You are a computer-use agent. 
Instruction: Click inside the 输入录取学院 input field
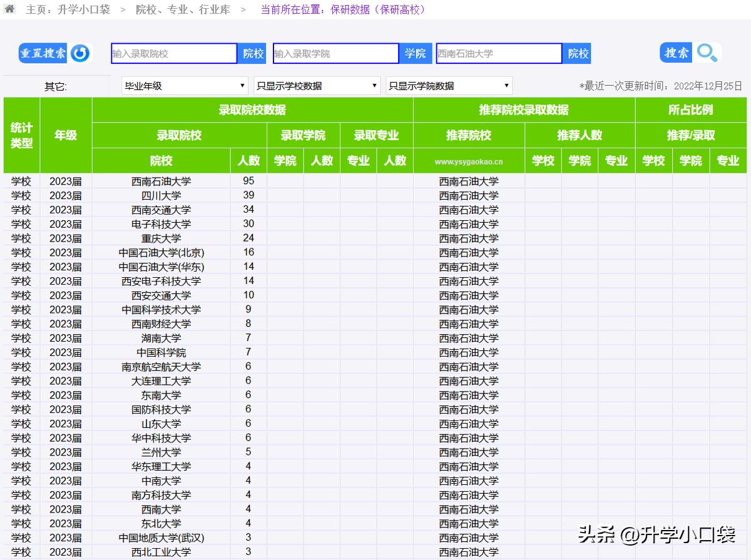(x=335, y=53)
